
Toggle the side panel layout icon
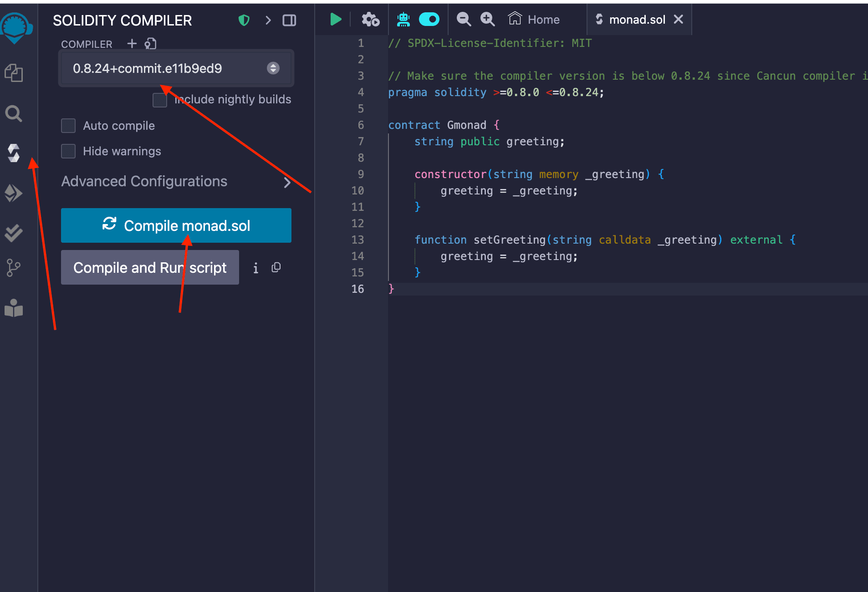click(x=289, y=20)
